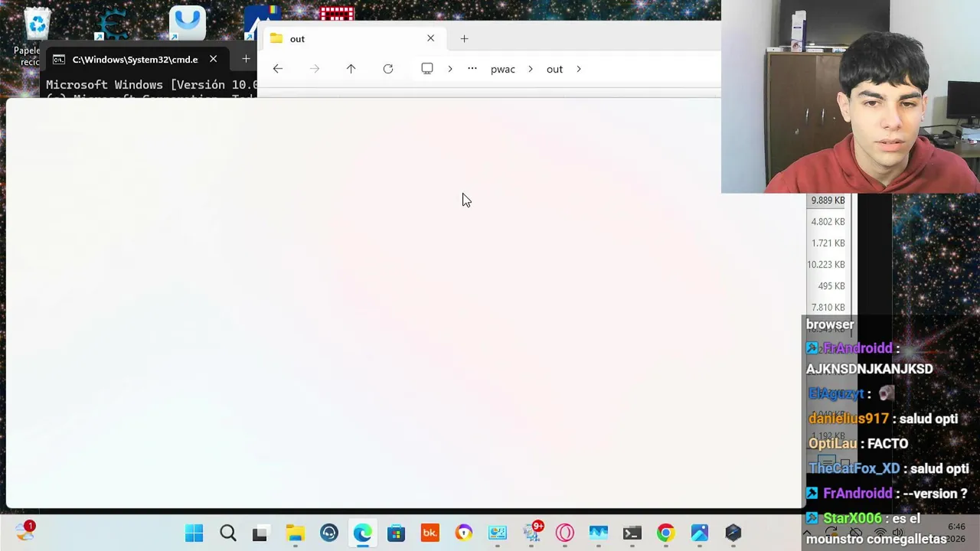Open the gear-shaped E desktop shortcut
The height and width of the screenshot is (551, 980).
112,24
